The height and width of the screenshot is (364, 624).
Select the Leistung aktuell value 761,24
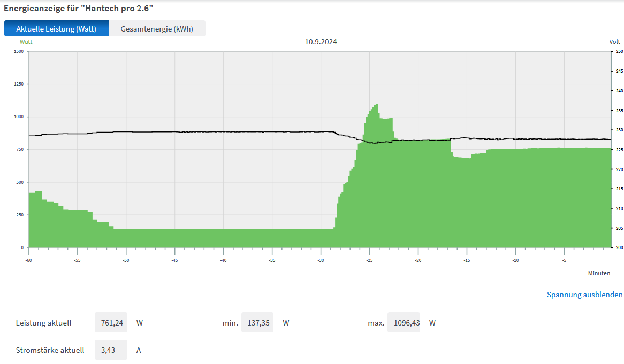111,323
